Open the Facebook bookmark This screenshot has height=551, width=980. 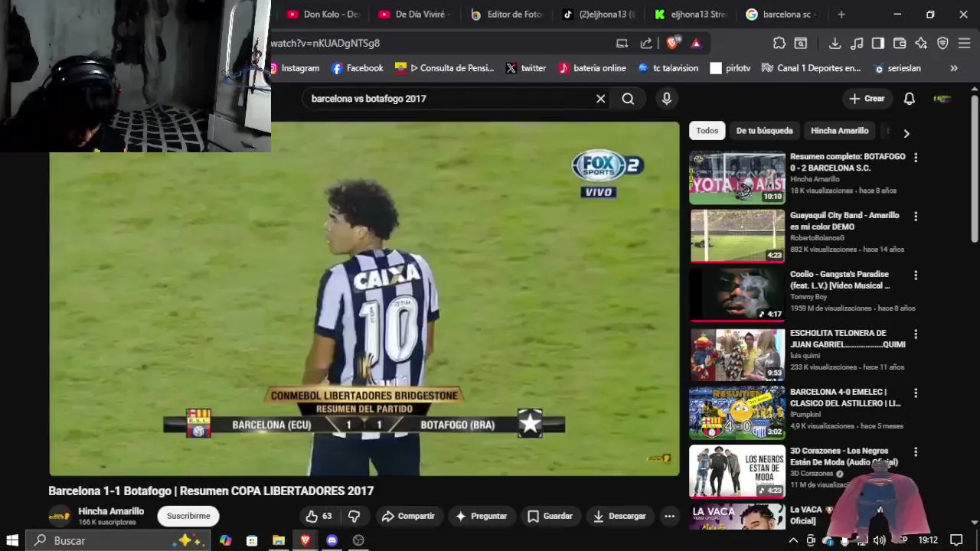[x=358, y=68]
